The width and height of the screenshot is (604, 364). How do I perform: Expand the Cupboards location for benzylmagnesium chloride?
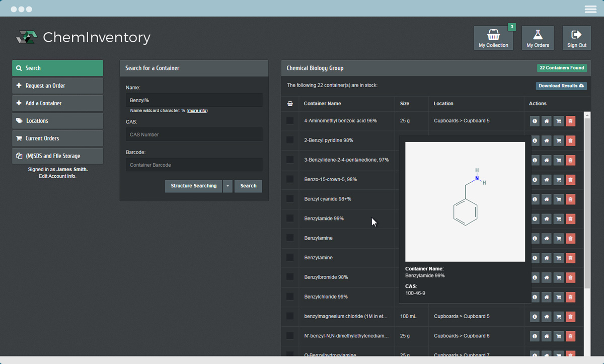[x=445, y=316]
